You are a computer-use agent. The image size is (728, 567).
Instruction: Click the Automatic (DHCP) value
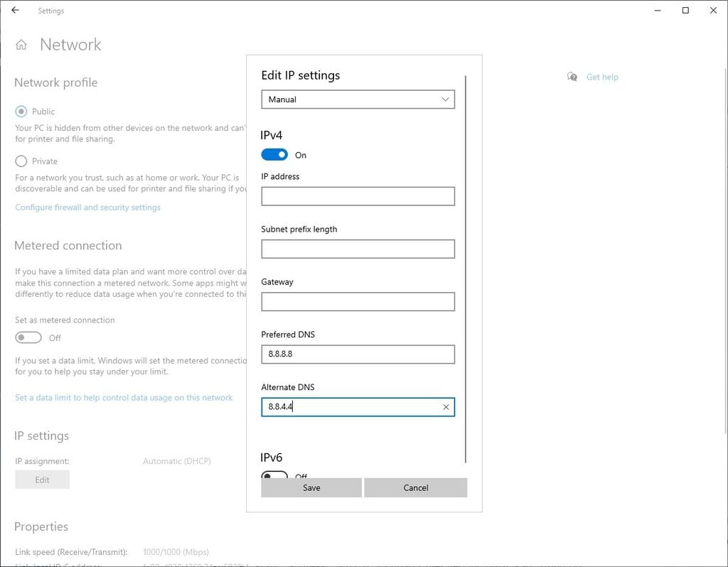(177, 461)
